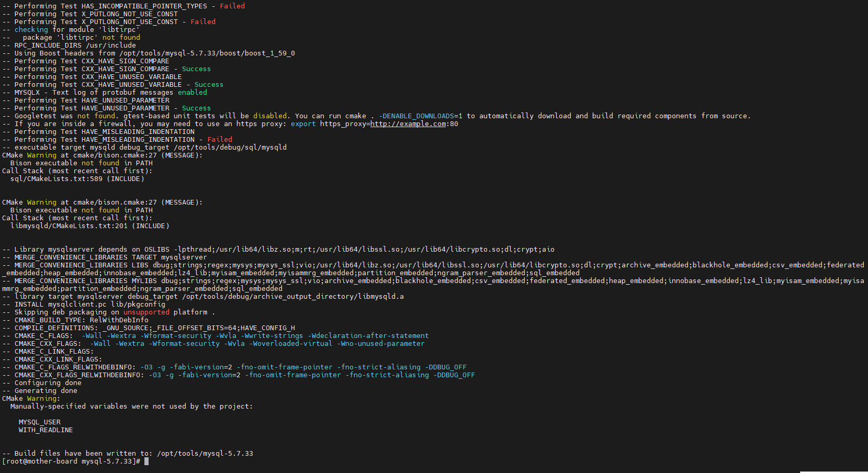Click 'enabled' on the MYSQLX protobuf log line
Screen dimensions: 868x473
tap(193, 93)
